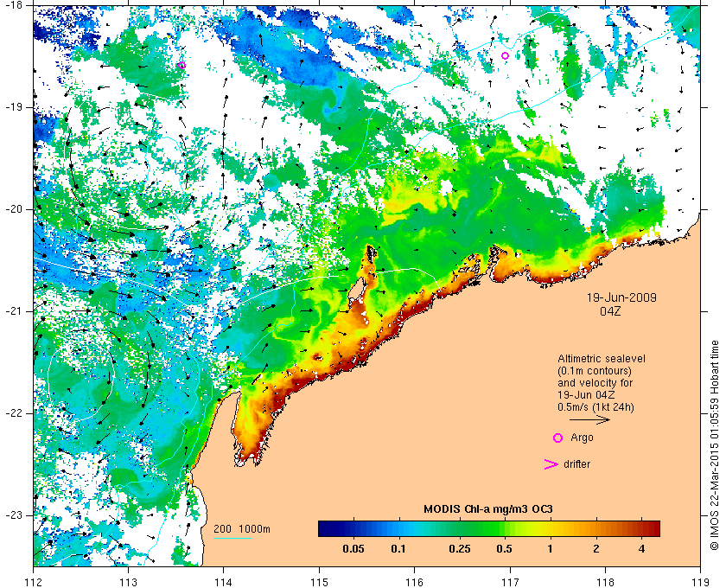Viewport: 726px width, 588px height.
Task: Click the '04Z' time text below the date
Action: [x=610, y=311]
